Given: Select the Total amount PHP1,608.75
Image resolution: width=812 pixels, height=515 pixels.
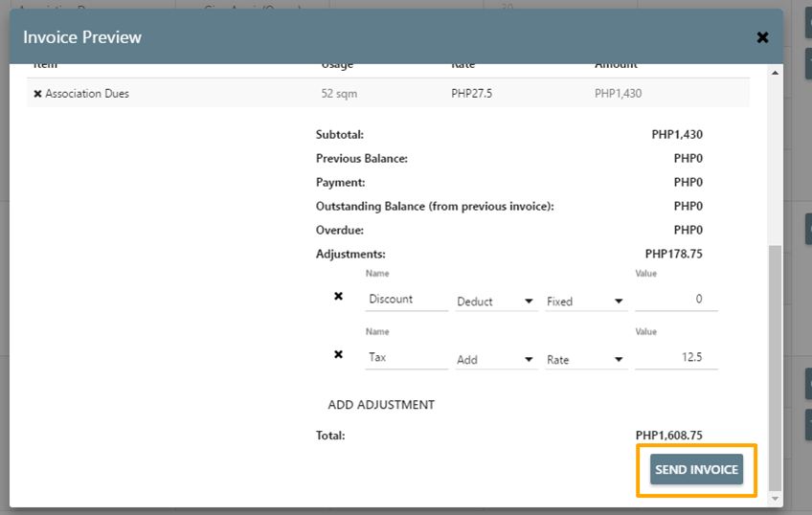Looking at the screenshot, I should click(669, 436).
